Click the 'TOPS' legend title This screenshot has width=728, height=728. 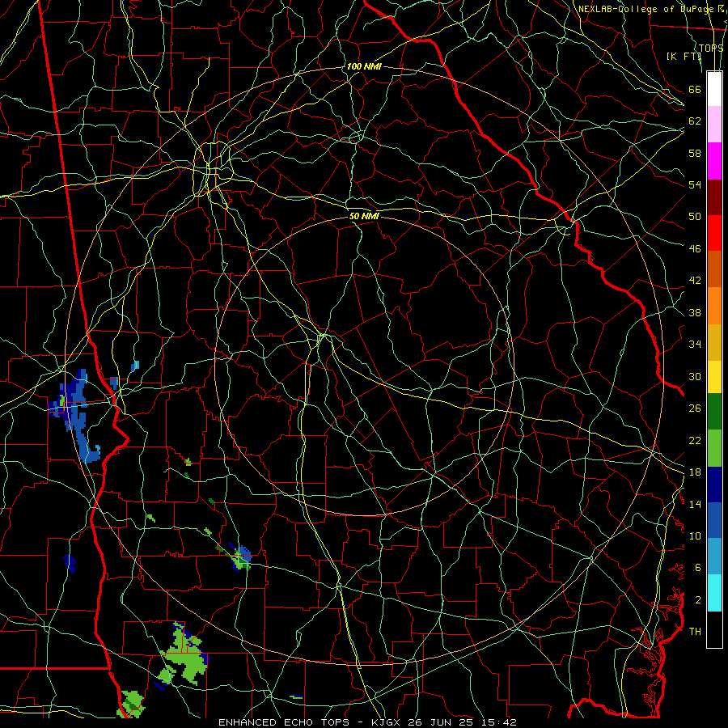(711, 48)
